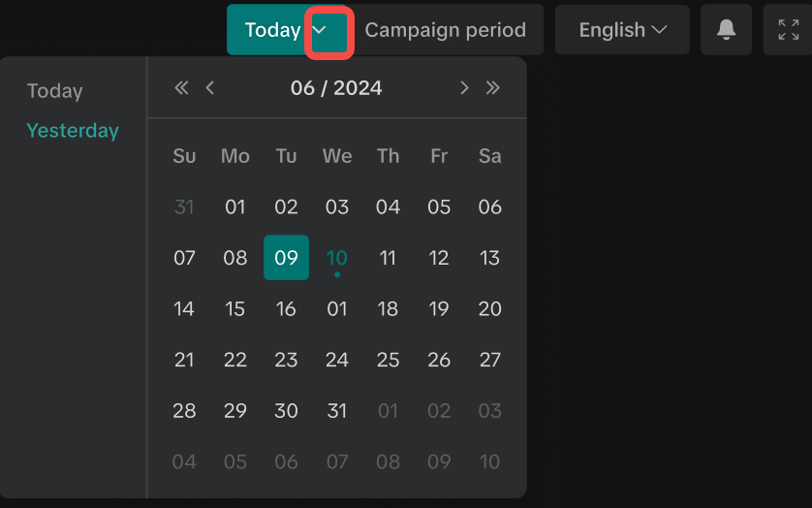Go to previous month arrow
The height and width of the screenshot is (508, 812).
210,88
